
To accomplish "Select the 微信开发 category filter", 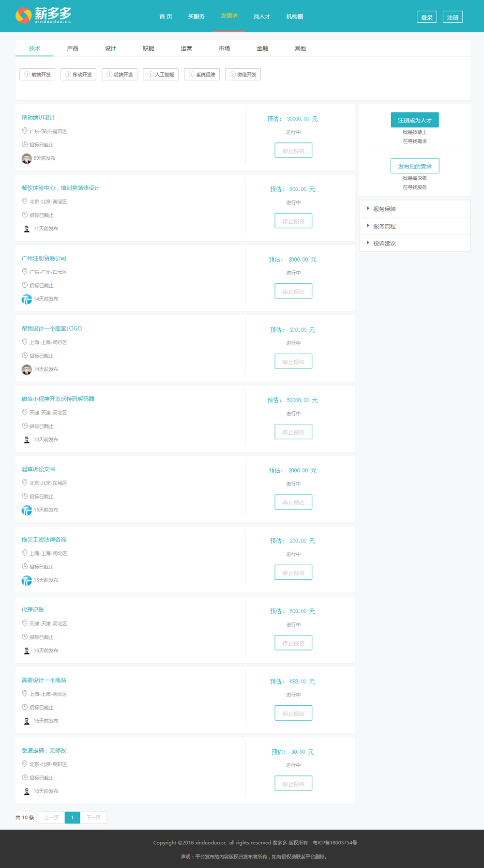I will (x=243, y=74).
